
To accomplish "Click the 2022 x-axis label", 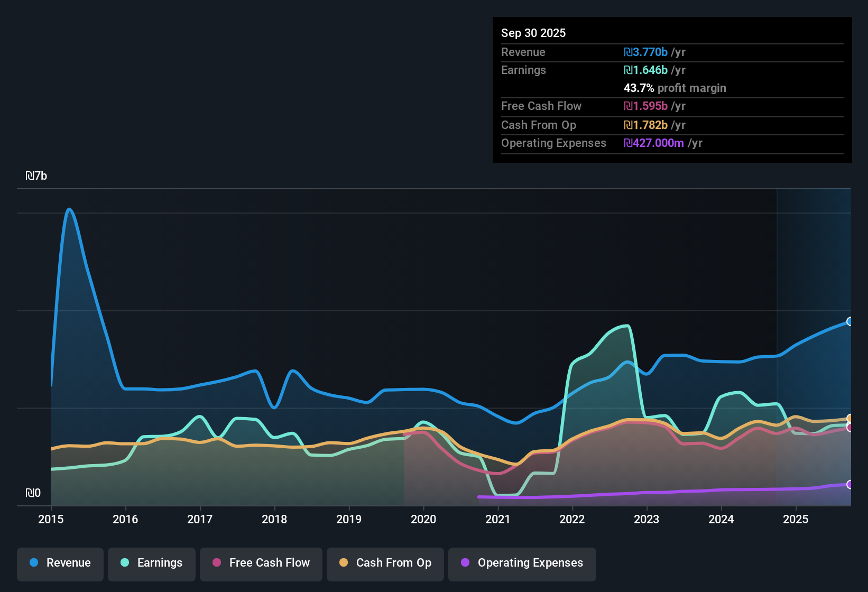I will click(572, 520).
